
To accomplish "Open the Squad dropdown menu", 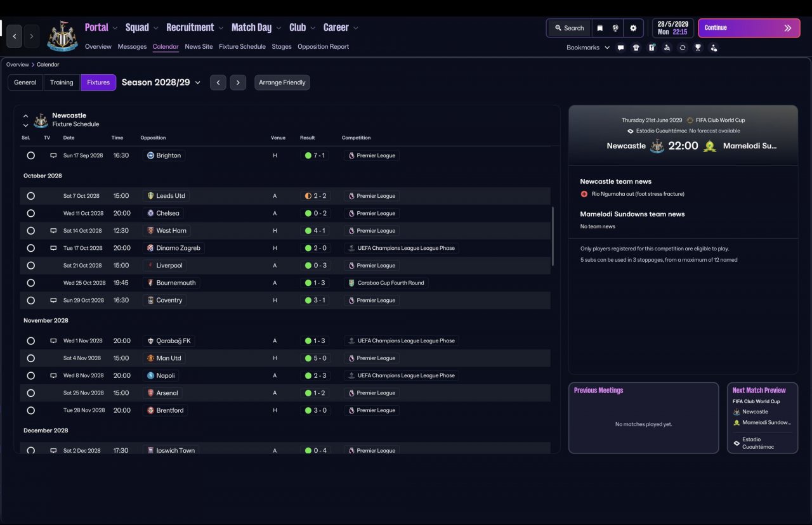I will pos(142,27).
